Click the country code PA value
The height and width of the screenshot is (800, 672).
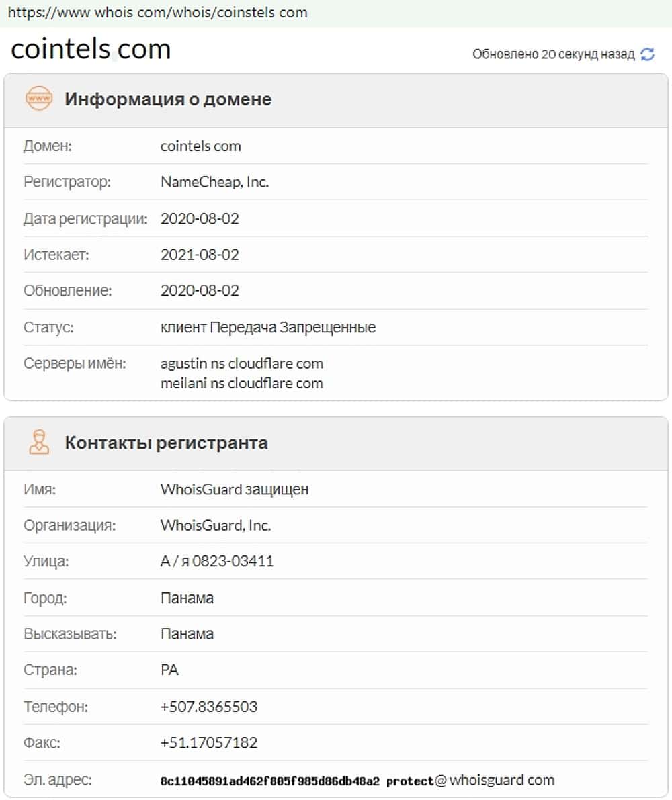pos(170,670)
